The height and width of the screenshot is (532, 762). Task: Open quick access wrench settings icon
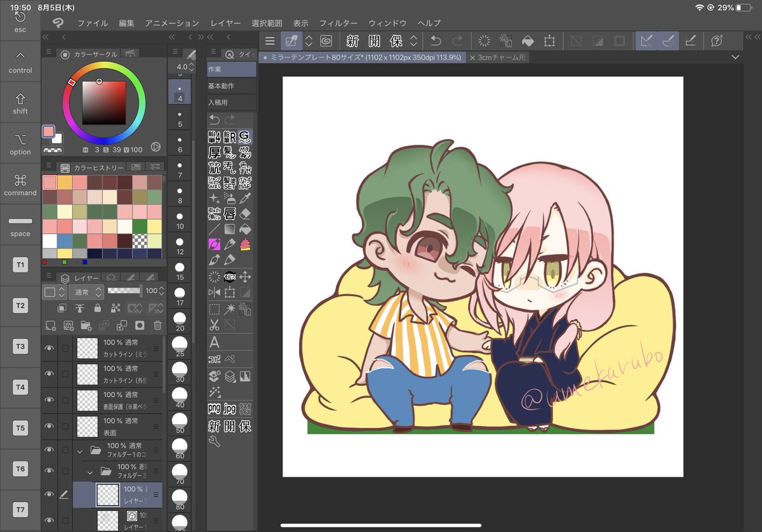[x=214, y=441]
